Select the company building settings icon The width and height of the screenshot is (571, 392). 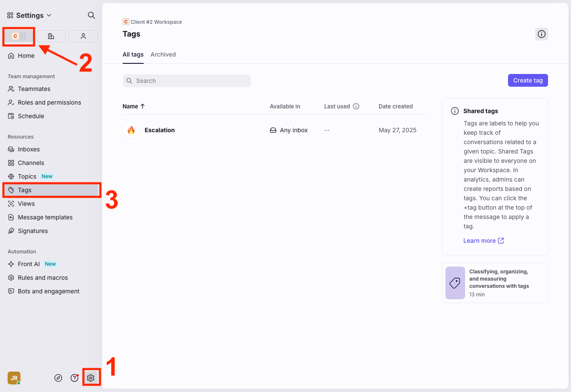[x=51, y=36]
